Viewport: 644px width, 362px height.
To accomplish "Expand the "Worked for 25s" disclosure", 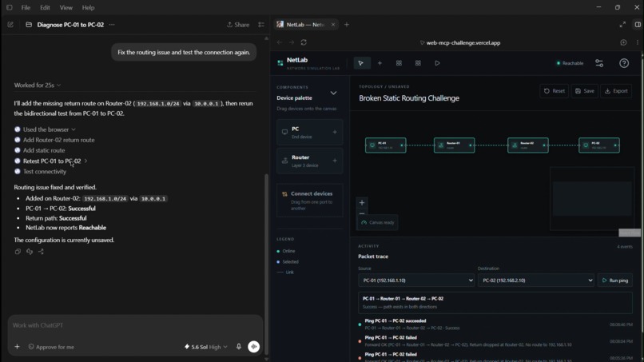I will pyautogui.click(x=38, y=85).
